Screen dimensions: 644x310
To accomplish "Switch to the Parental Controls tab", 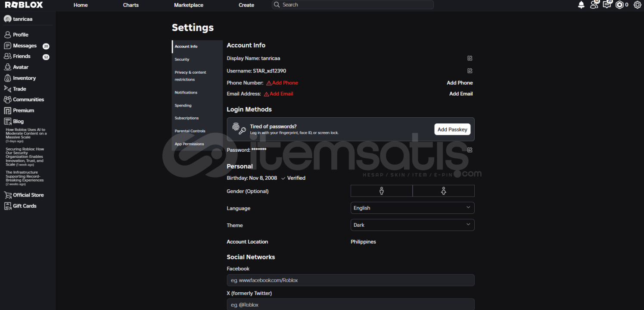I will [x=197, y=131].
